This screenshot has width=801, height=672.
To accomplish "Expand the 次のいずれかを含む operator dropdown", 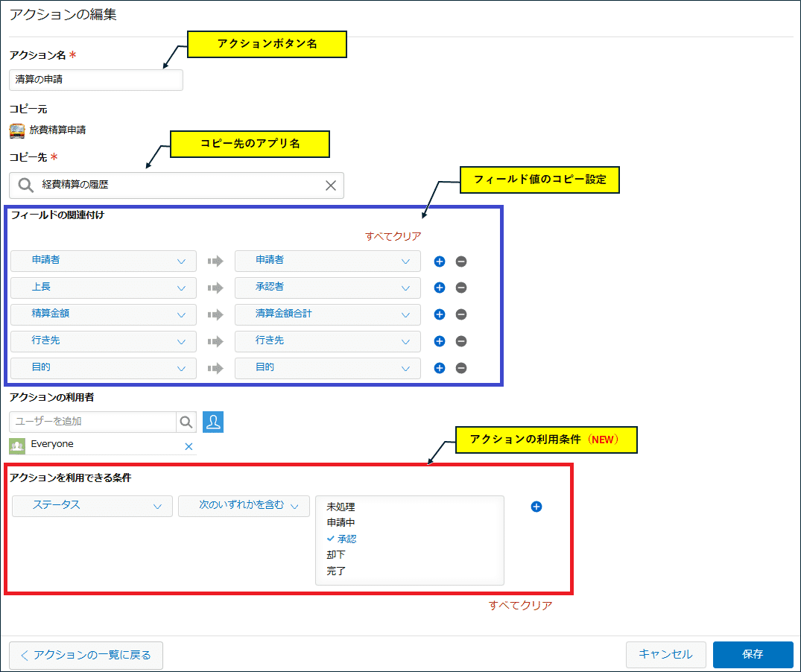I will [244, 506].
